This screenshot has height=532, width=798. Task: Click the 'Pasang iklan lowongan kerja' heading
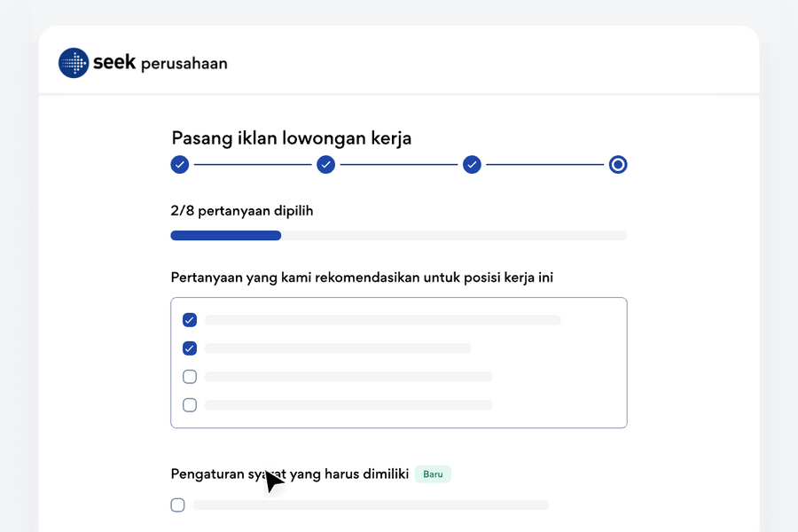click(291, 138)
